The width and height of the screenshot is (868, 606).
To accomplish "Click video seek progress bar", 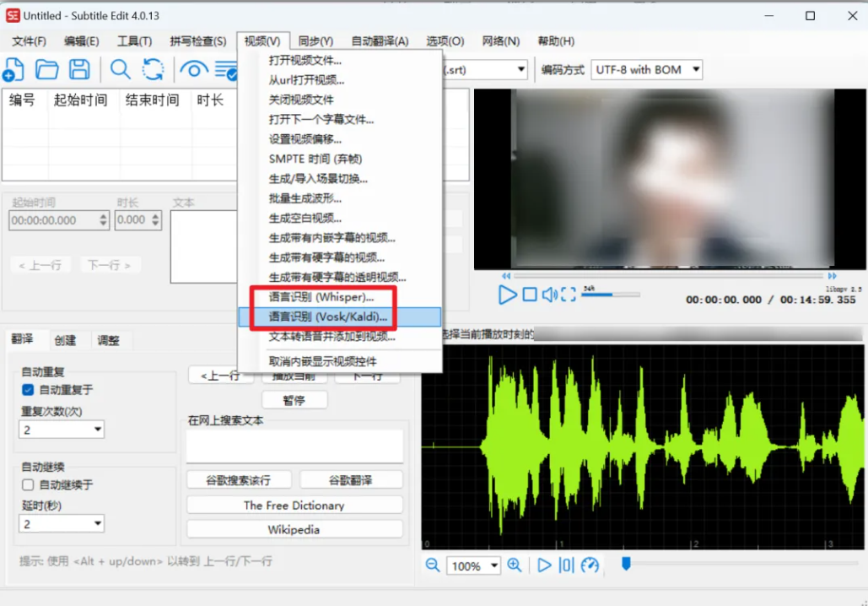I will coord(669,276).
